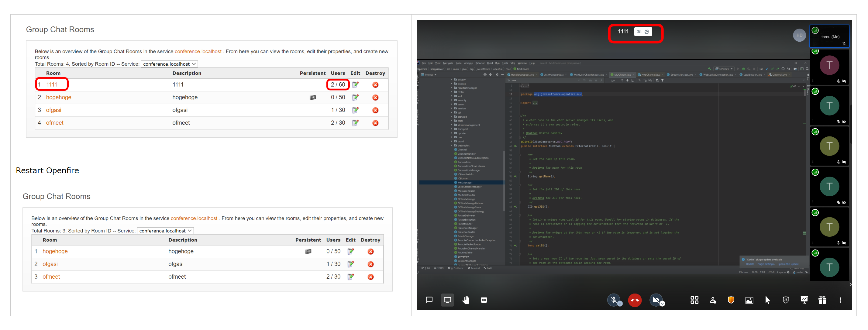Viewport: 868px width, 330px height.
Task: Unmute the microphone
Action: 613,300
